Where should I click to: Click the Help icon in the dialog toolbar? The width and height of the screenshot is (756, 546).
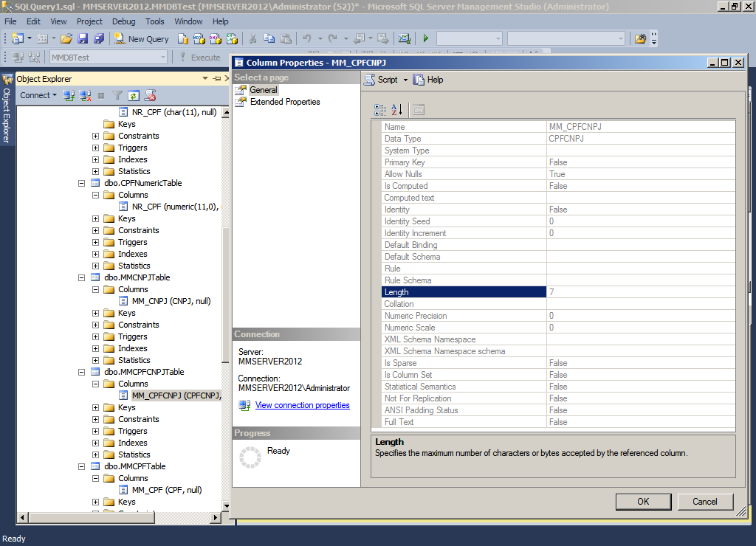(419, 79)
